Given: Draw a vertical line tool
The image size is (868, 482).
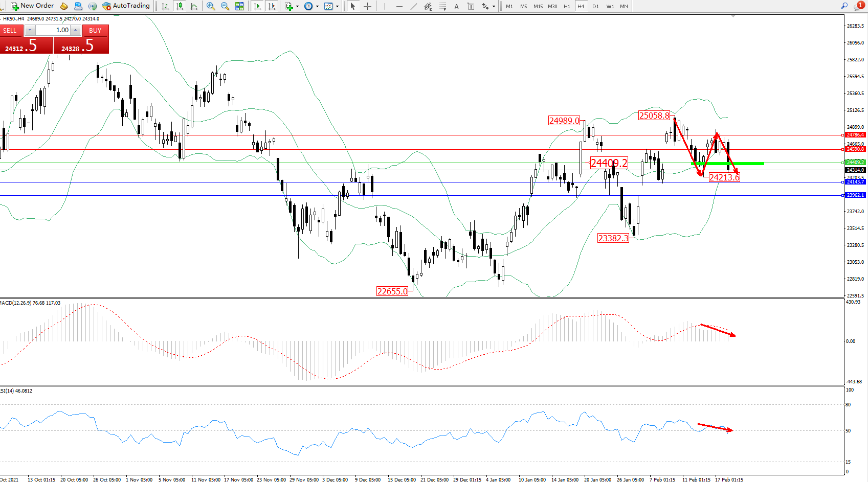Looking at the screenshot, I should pos(385,6).
